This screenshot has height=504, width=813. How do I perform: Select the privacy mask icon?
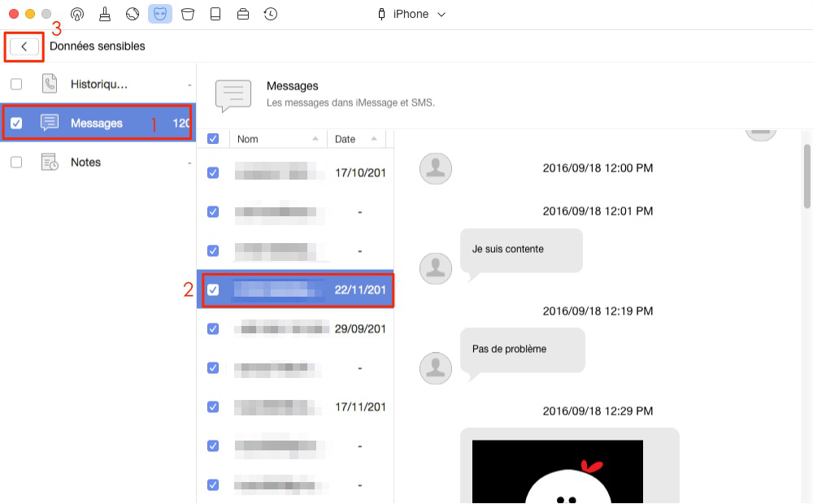pyautogui.click(x=159, y=14)
